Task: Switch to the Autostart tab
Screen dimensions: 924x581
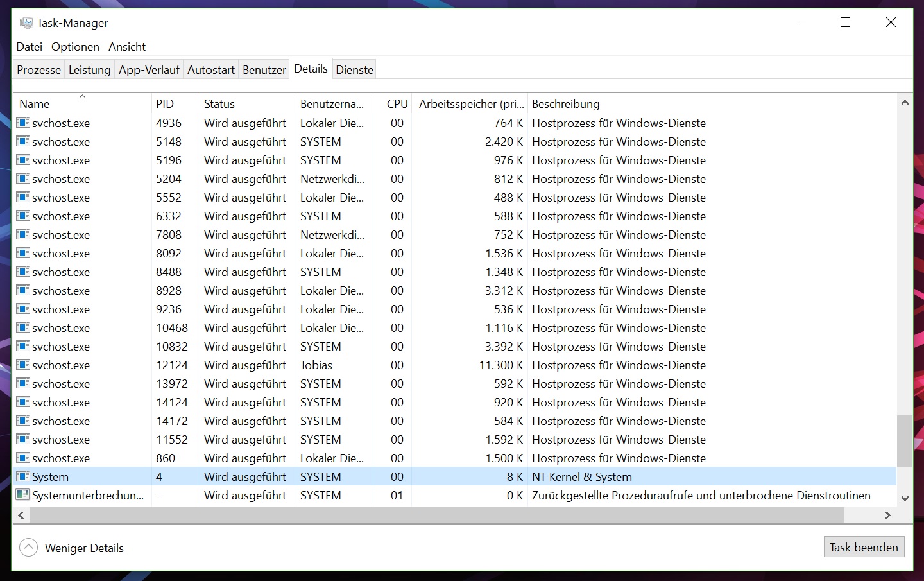Action: (211, 69)
